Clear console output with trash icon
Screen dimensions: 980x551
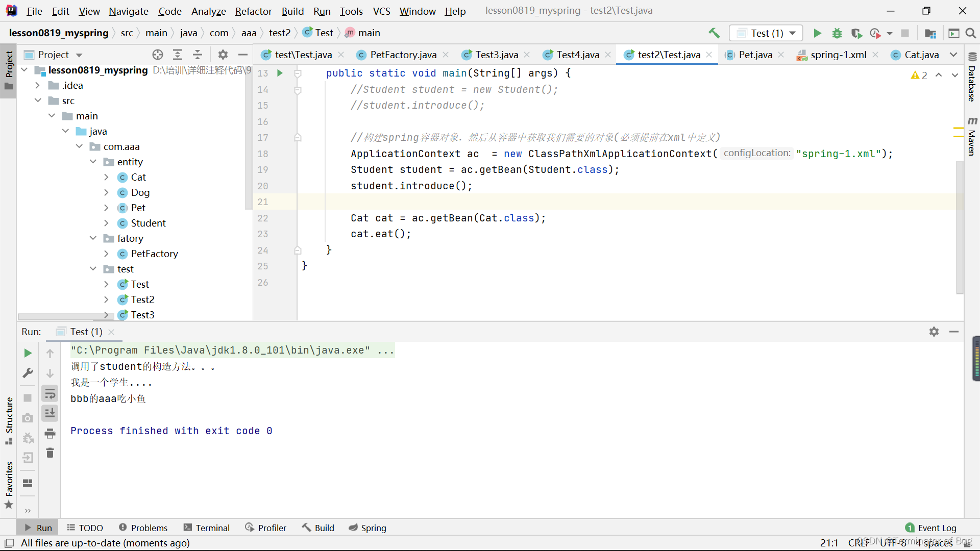pos(50,453)
